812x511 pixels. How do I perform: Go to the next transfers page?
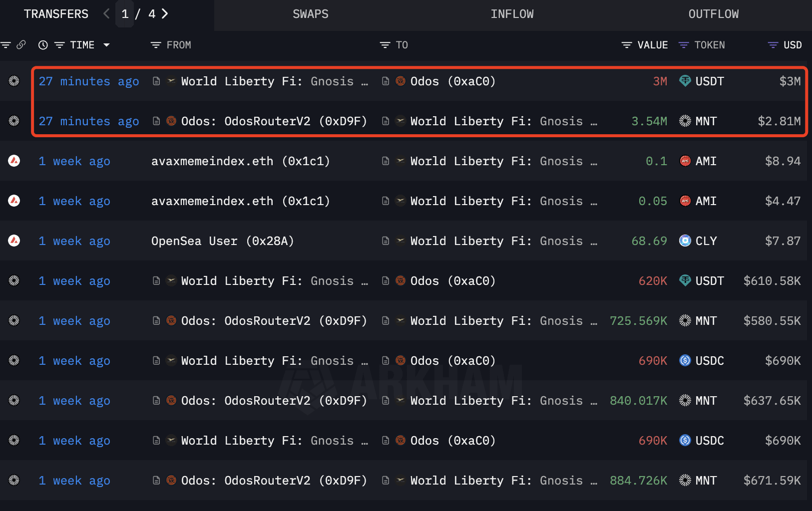[x=165, y=14]
